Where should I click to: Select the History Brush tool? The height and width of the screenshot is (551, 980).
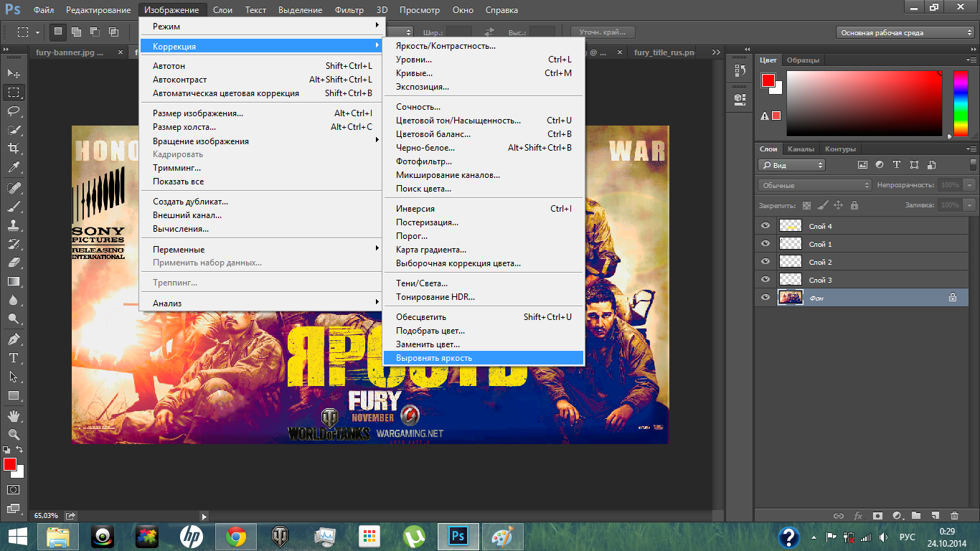click(14, 243)
